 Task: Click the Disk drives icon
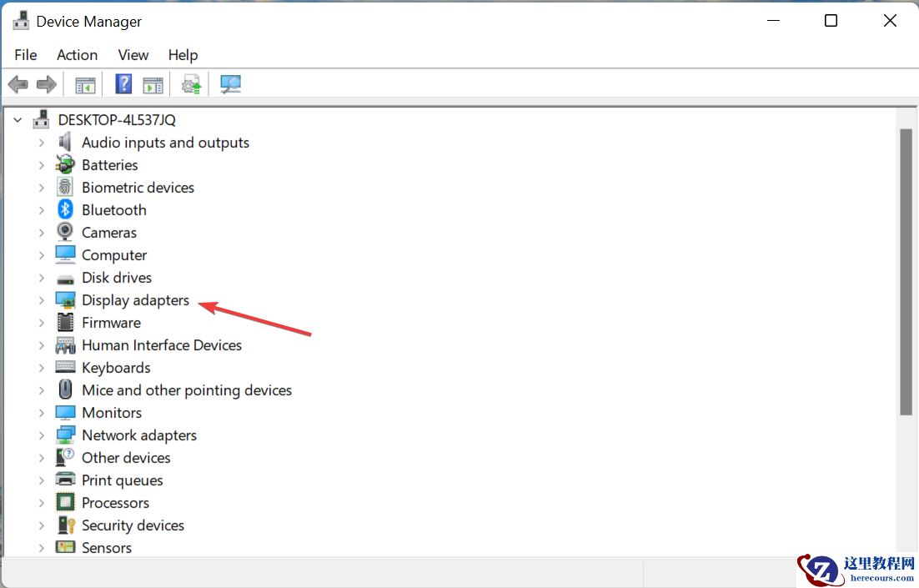pos(65,279)
